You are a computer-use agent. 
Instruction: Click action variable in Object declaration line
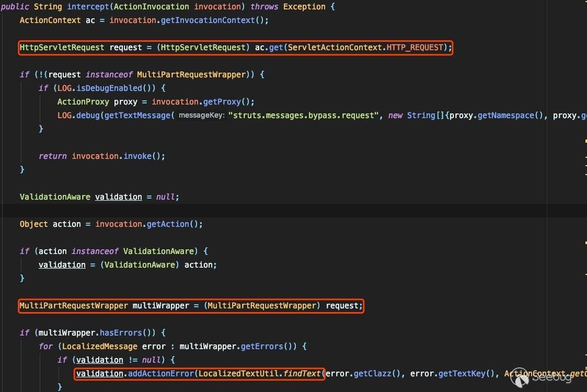point(66,224)
